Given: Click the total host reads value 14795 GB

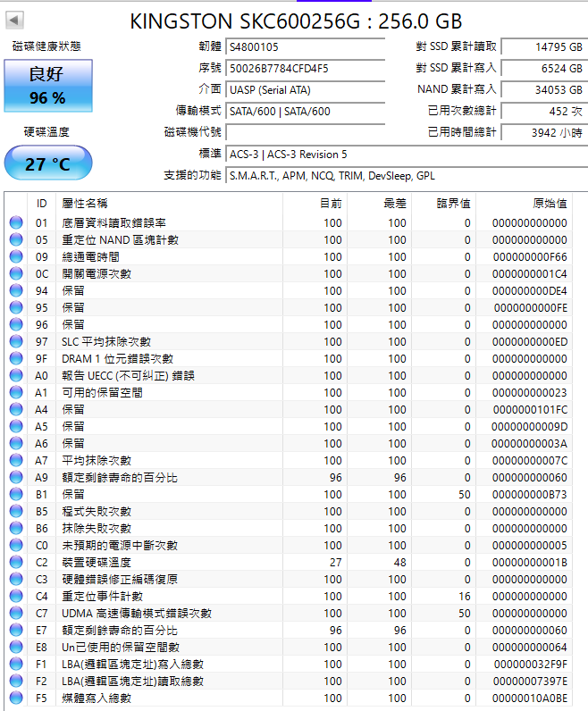Looking at the screenshot, I should coord(544,46).
